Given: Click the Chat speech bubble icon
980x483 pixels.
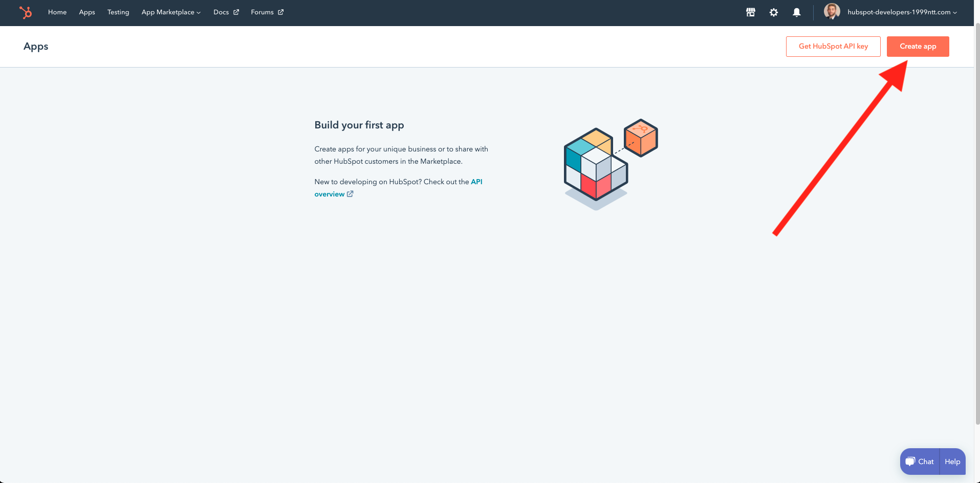Looking at the screenshot, I should point(910,462).
